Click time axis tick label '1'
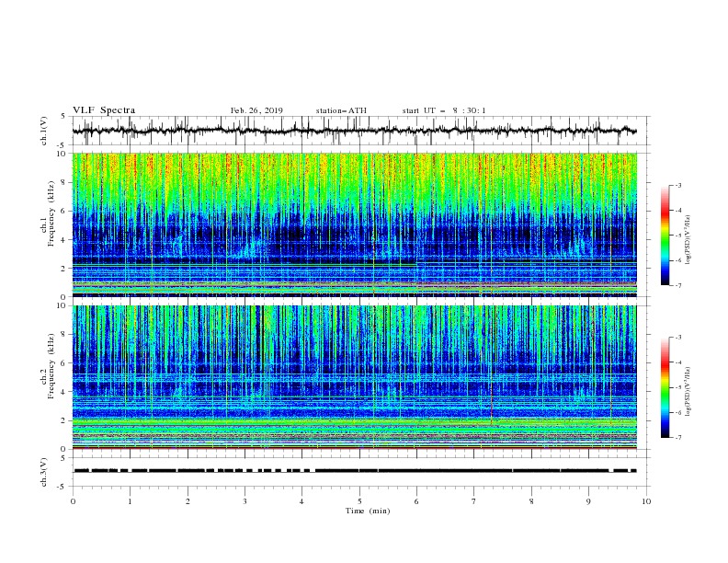The width and height of the screenshot is (728, 563). (x=130, y=501)
